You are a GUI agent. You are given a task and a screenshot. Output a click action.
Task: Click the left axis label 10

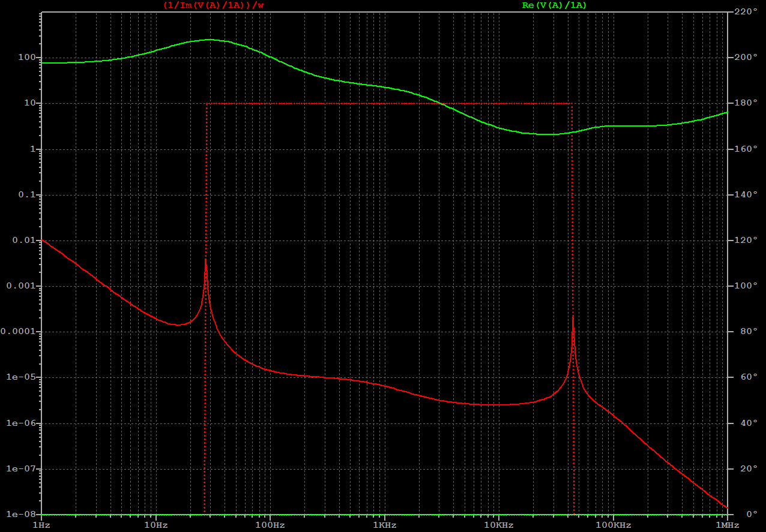pos(30,103)
